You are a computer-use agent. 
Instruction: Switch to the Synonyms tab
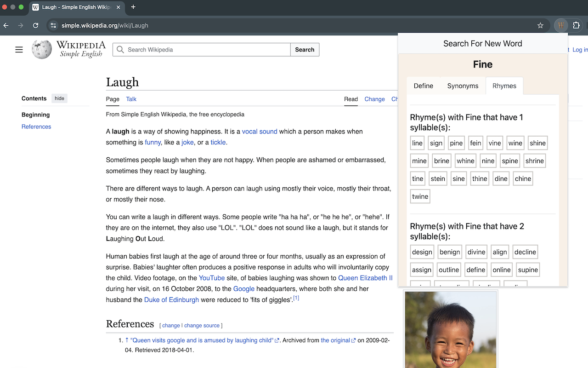[463, 86]
